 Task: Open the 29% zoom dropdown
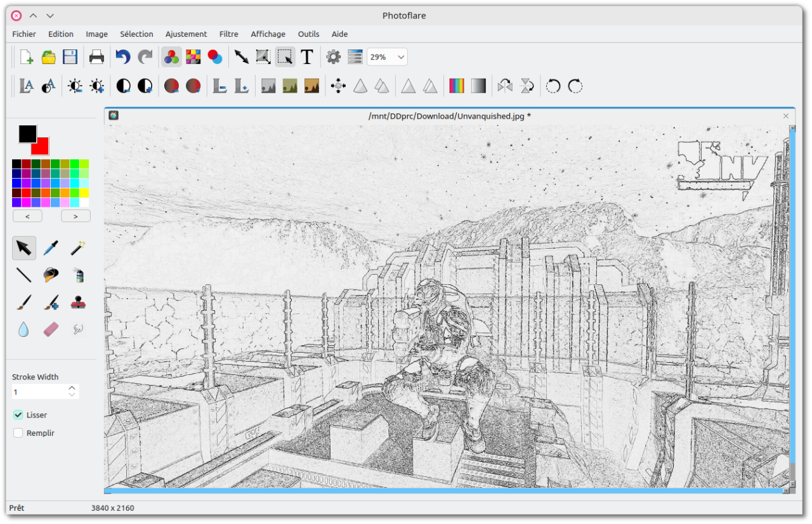pos(387,57)
